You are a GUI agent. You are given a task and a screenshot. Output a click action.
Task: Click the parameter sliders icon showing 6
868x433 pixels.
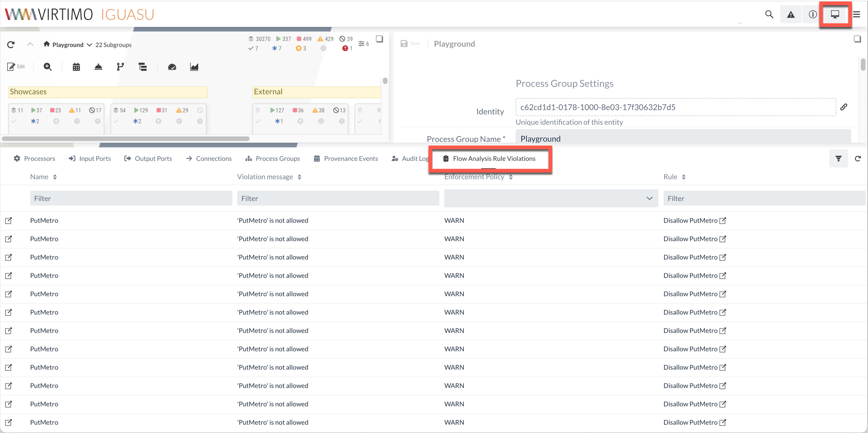[x=363, y=44]
